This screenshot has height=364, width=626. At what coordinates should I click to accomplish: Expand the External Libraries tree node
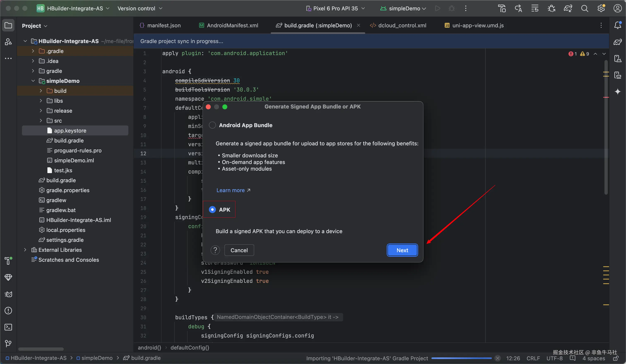pyautogui.click(x=25, y=250)
